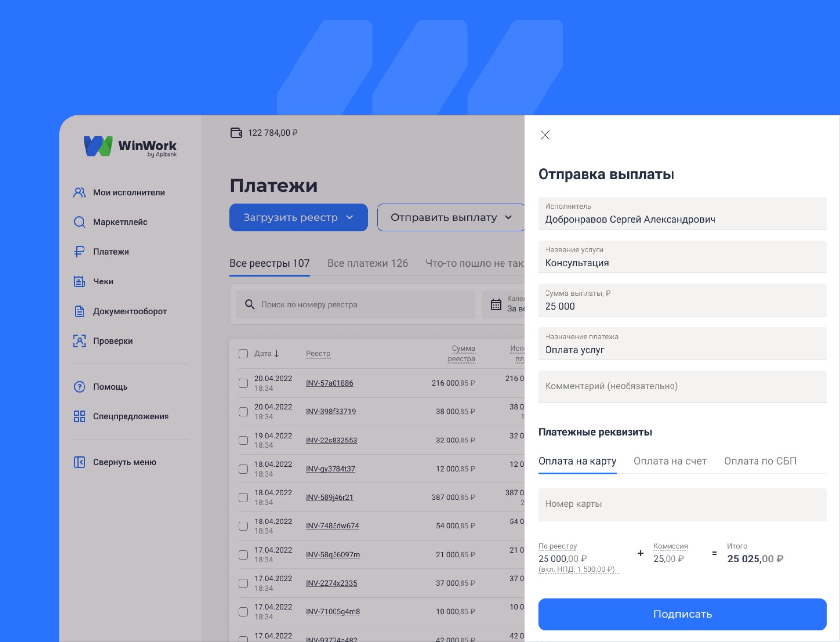The width and height of the screenshot is (840, 642).
Task: Focus the Номер карты input field
Action: tap(682, 504)
